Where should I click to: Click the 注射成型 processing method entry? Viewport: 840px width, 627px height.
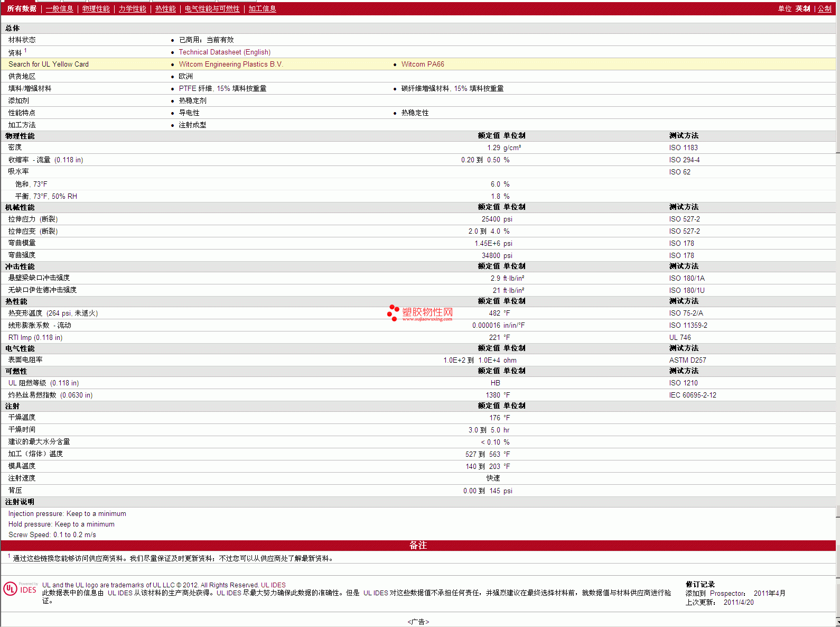192,125
